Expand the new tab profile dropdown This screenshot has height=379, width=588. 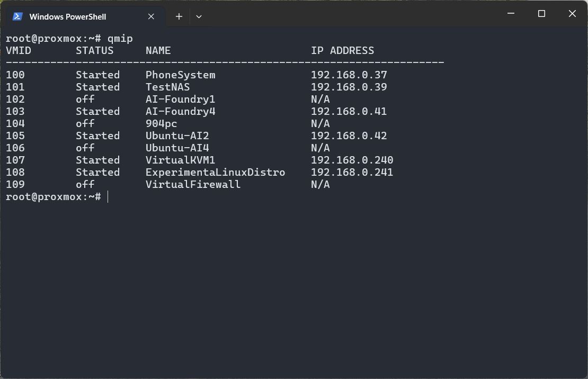tap(199, 16)
